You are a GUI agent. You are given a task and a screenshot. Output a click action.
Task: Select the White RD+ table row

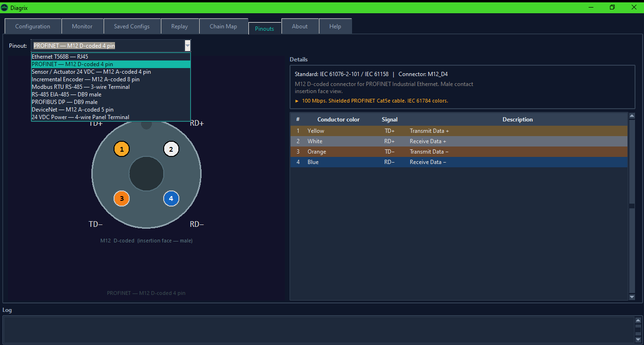pyautogui.click(x=459, y=141)
